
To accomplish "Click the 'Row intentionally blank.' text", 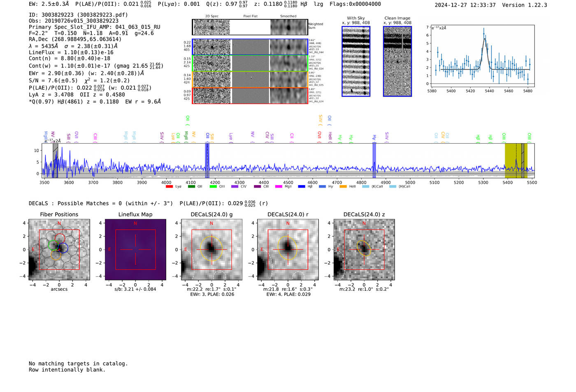I will (67, 370).
